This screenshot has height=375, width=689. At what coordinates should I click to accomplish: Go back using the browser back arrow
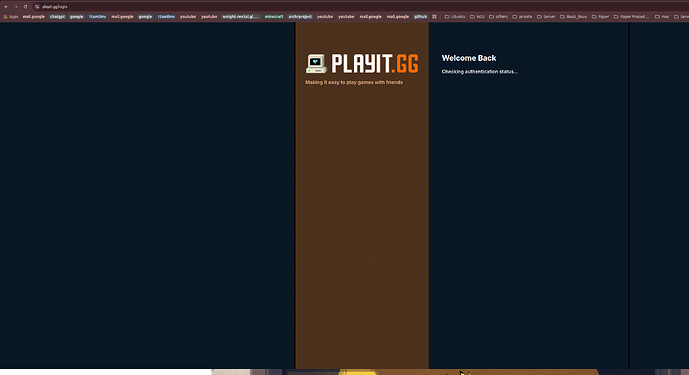[x=6, y=7]
